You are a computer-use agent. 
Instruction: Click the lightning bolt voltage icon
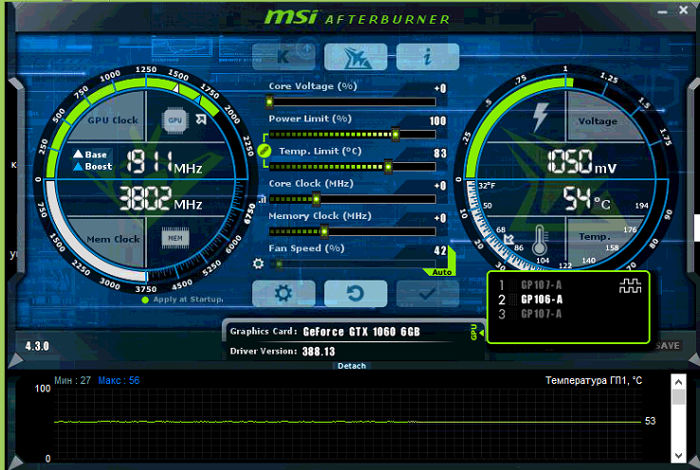[x=540, y=117]
